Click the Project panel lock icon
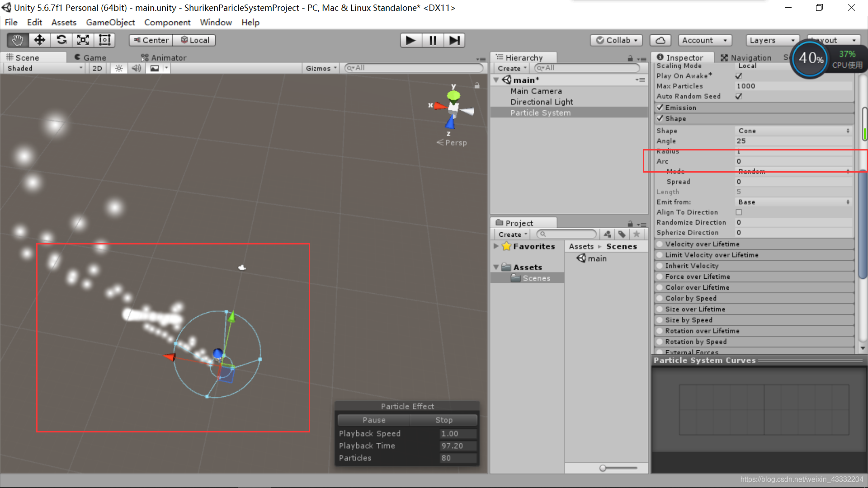 pos(630,224)
